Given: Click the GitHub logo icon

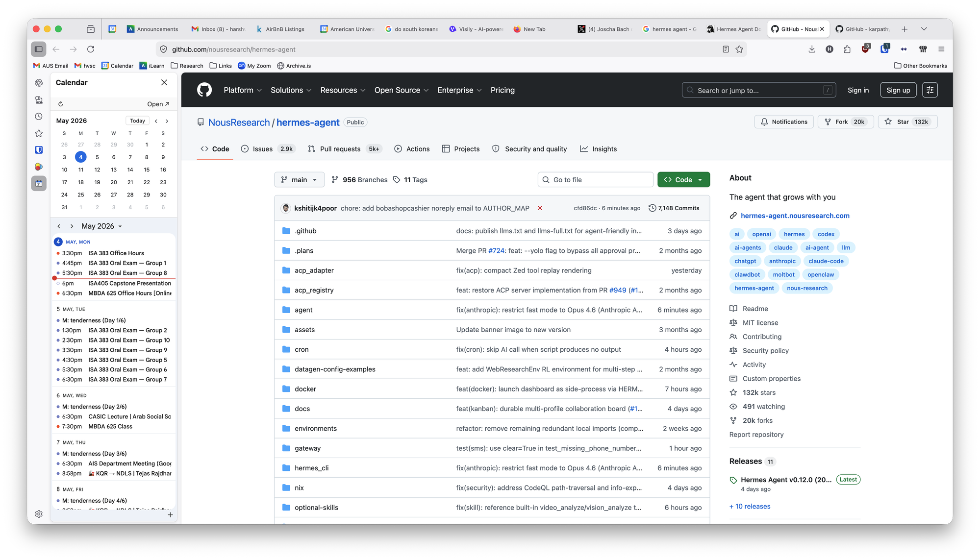Looking at the screenshot, I should 204,90.
